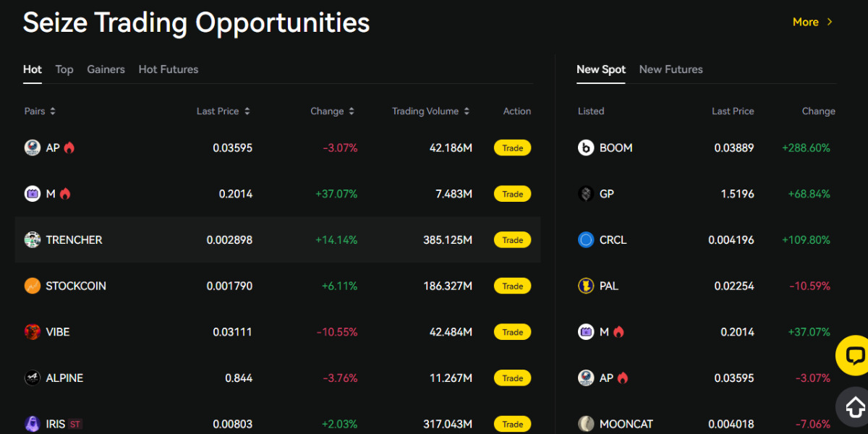Click the BOOM coin icon
The width and height of the screenshot is (868, 434).
pos(586,148)
